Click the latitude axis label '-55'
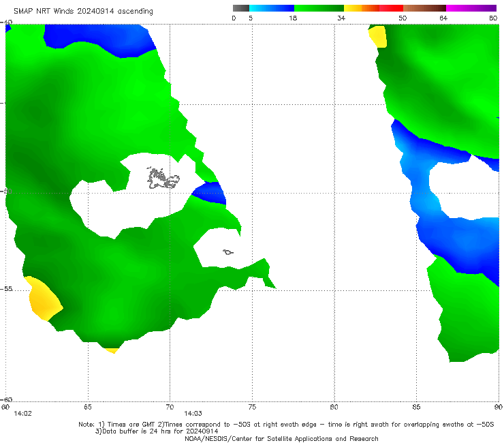 (6, 288)
